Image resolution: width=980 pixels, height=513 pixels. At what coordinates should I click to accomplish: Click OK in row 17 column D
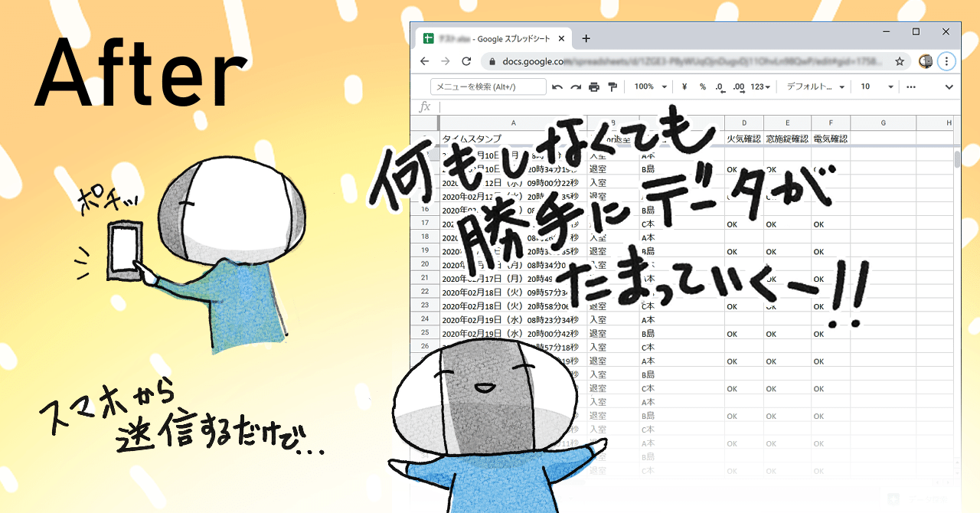(x=744, y=224)
